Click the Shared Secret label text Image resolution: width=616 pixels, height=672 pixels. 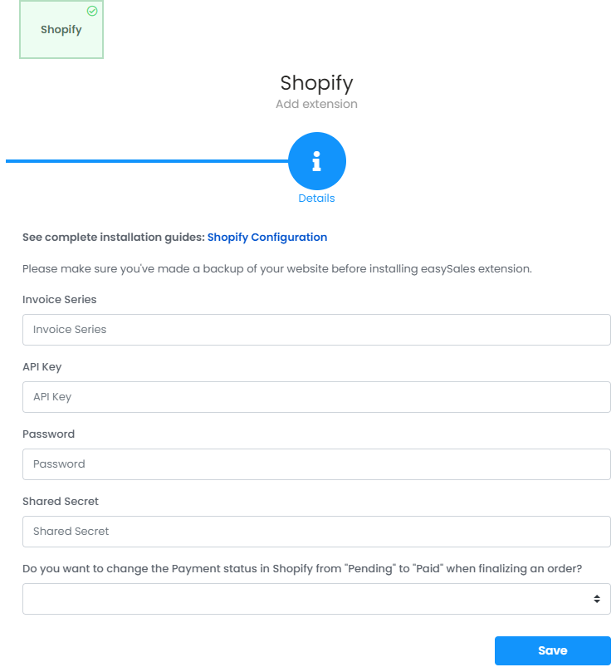(61, 502)
